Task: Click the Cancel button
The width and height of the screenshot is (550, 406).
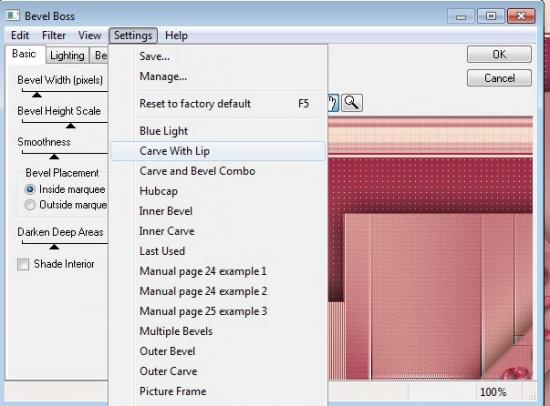Action: pos(499,78)
